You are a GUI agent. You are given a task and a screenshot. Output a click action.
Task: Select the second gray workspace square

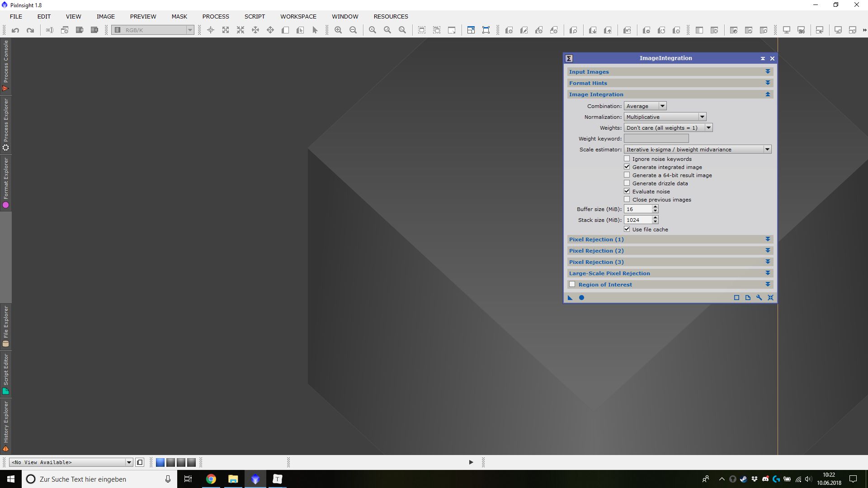pos(170,462)
